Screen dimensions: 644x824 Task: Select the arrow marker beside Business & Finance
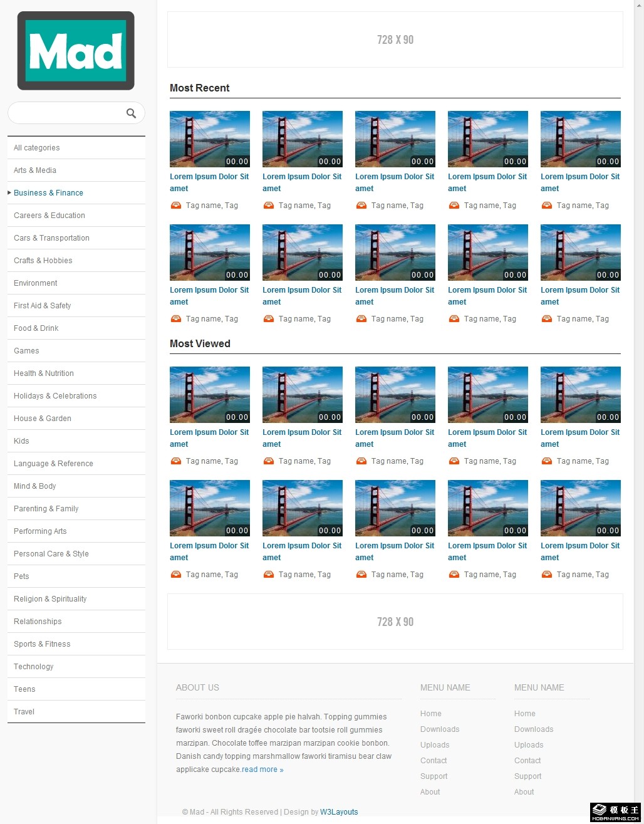[x=9, y=192]
